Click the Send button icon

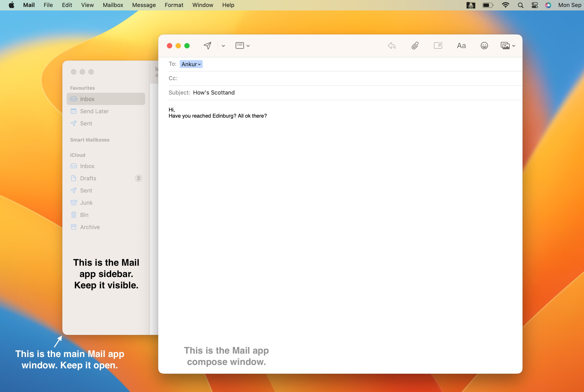click(207, 45)
